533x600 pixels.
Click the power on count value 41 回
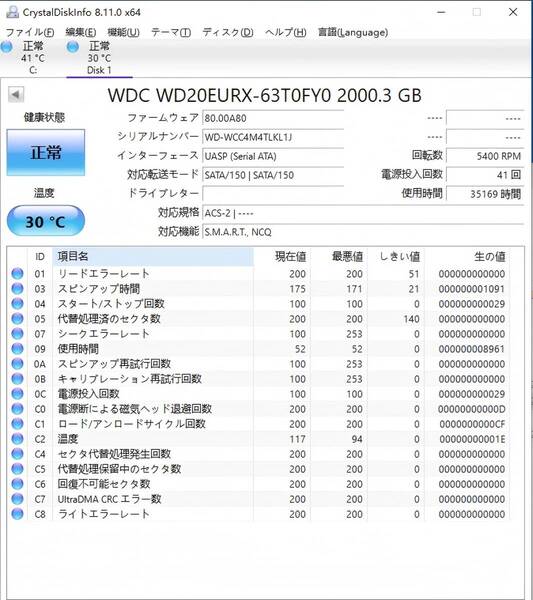click(484, 175)
